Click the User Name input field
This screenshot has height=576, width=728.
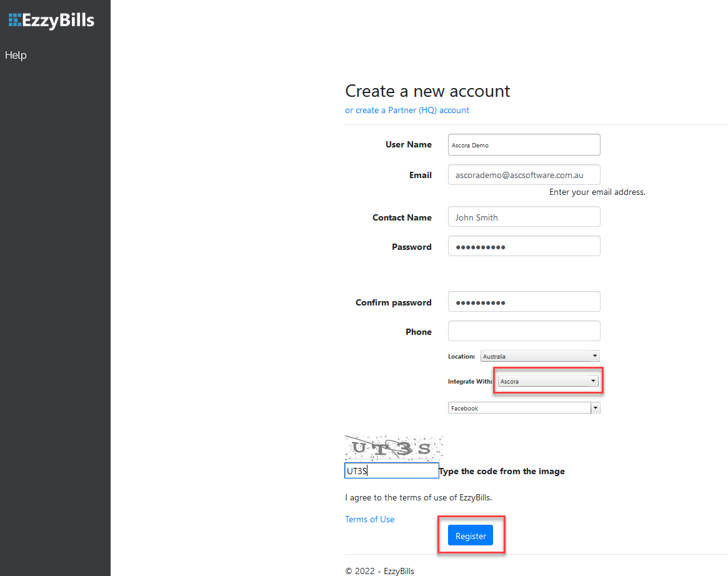pyautogui.click(x=524, y=144)
